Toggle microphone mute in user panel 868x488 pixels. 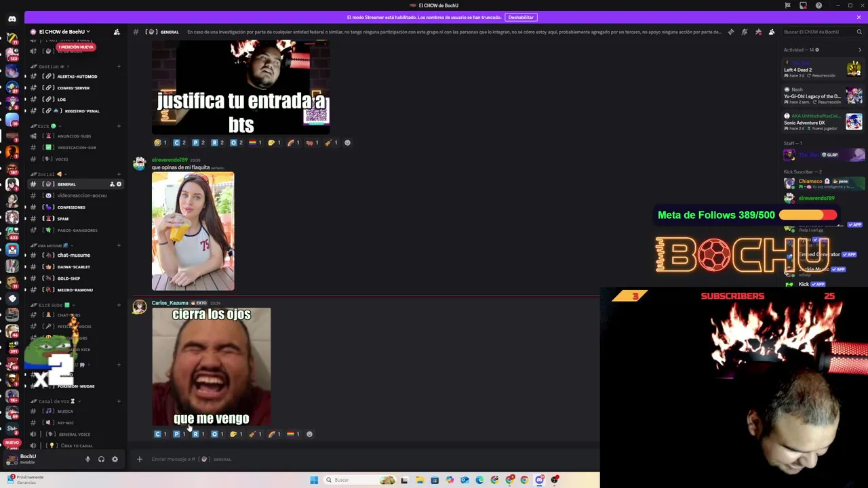pos(87,460)
